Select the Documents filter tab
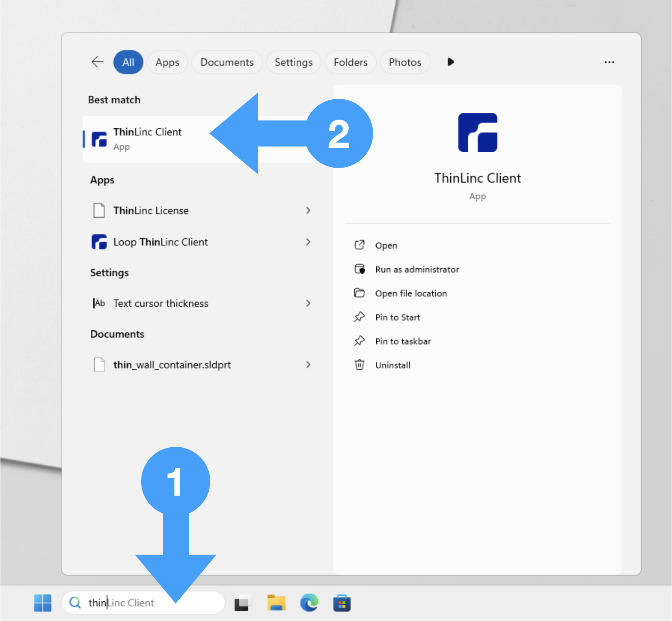 227,62
